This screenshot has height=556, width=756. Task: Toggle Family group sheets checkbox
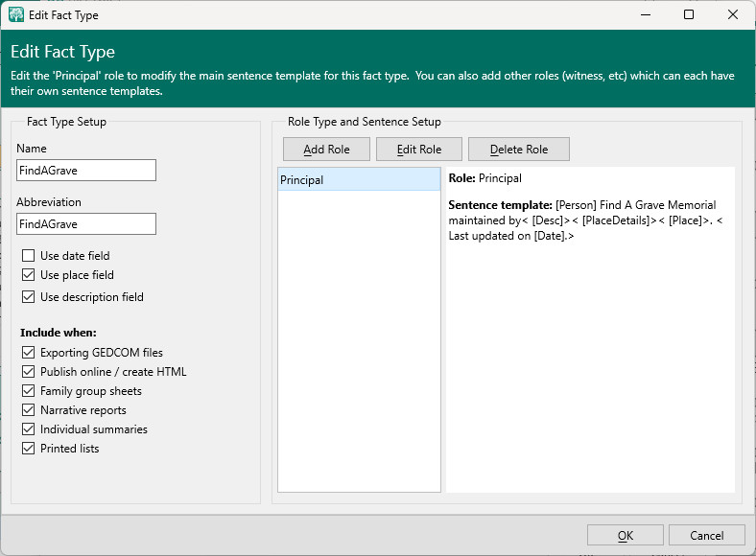click(28, 391)
